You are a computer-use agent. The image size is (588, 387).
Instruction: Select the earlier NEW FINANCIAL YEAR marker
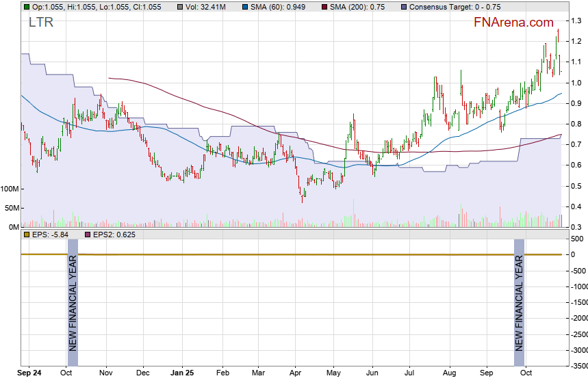[x=73, y=294]
